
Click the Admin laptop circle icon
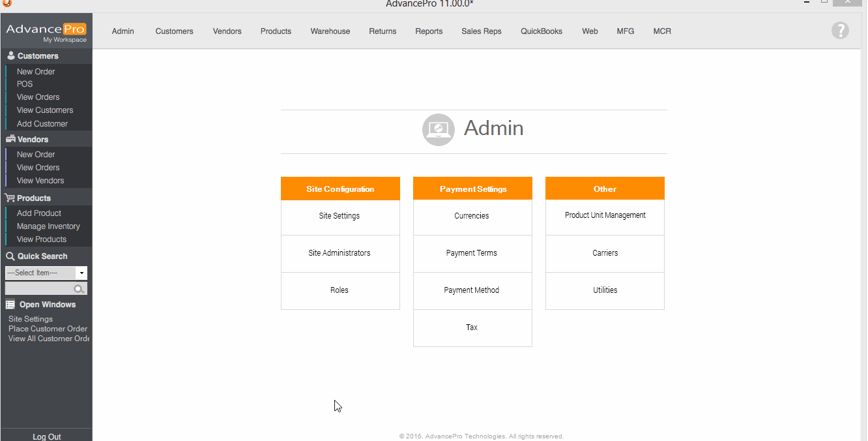(438, 129)
